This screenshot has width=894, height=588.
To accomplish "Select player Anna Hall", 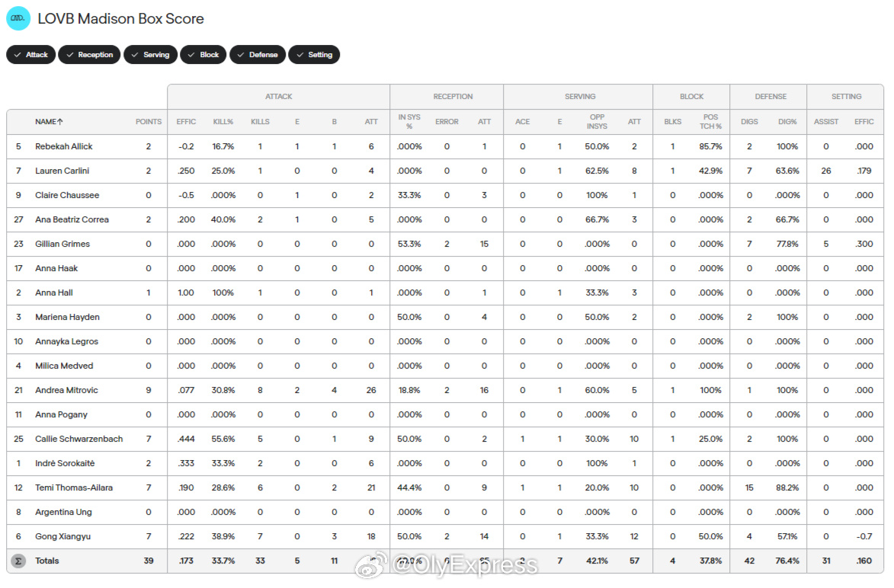I will coord(54,293).
